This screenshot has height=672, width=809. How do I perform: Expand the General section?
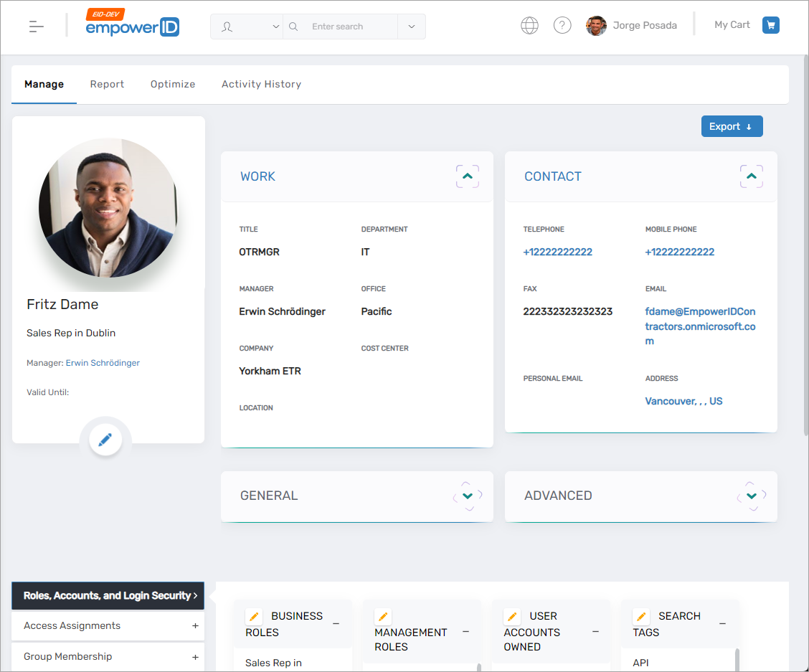click(x=467, y=496)
